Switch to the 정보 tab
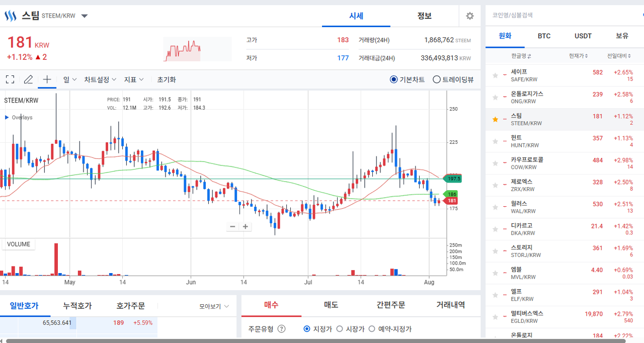 click(x=424, y=16)
